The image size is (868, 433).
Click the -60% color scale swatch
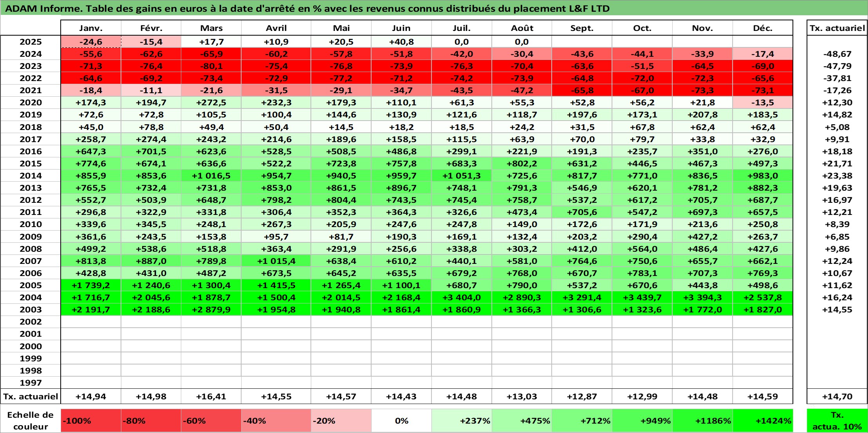coord(211,420)
